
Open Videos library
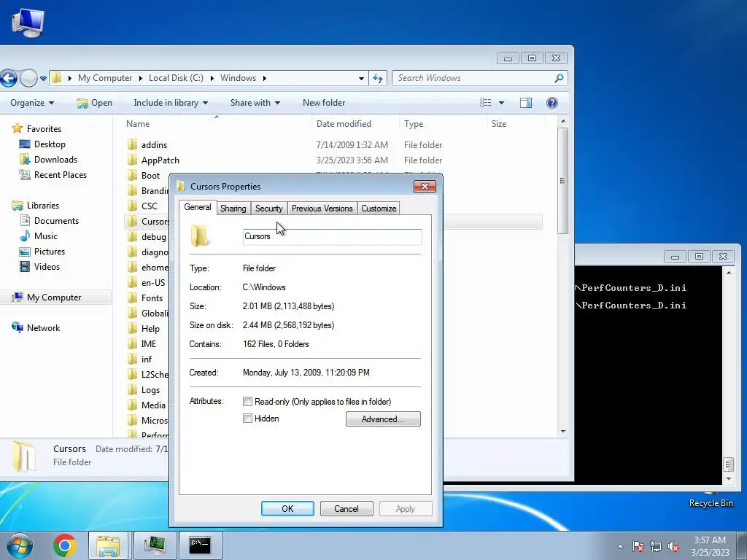[x=47, y=267]
